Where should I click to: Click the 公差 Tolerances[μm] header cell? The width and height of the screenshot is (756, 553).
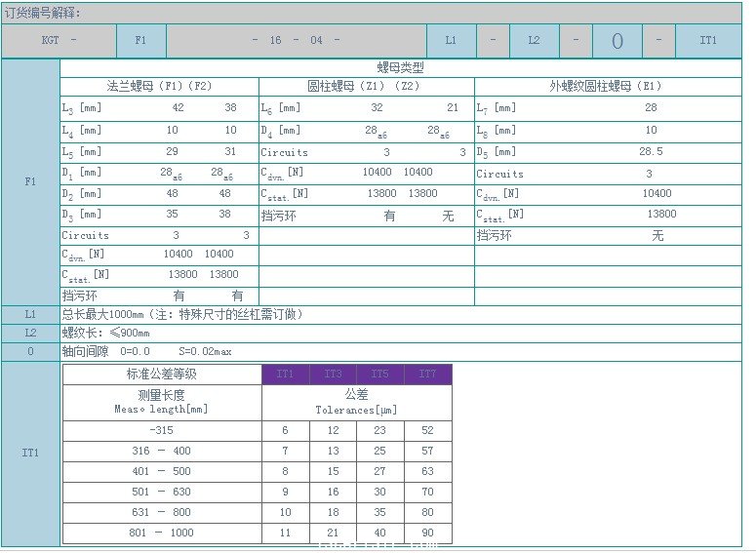pos(356,402)
